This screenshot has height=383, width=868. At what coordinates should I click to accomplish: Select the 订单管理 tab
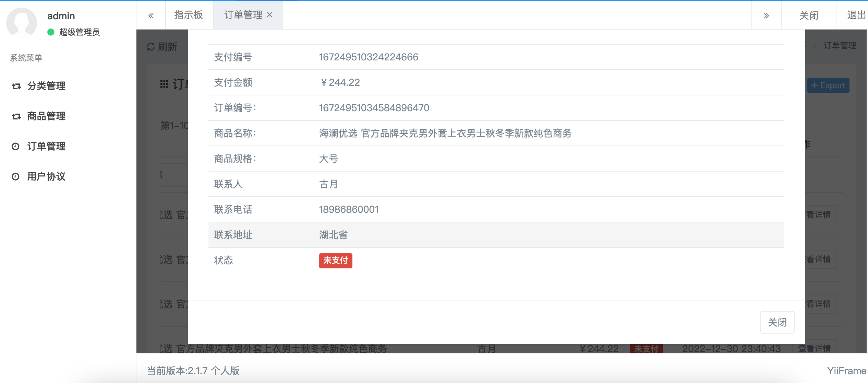(x=243, y=15)
